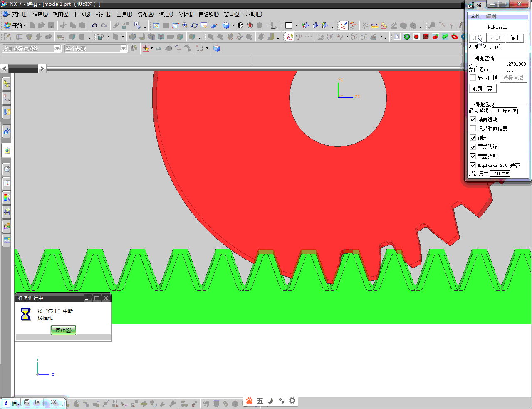Click the selection filter funnel icon
The width and height of the screenshot is (532, 409).
tap(146, 48)
